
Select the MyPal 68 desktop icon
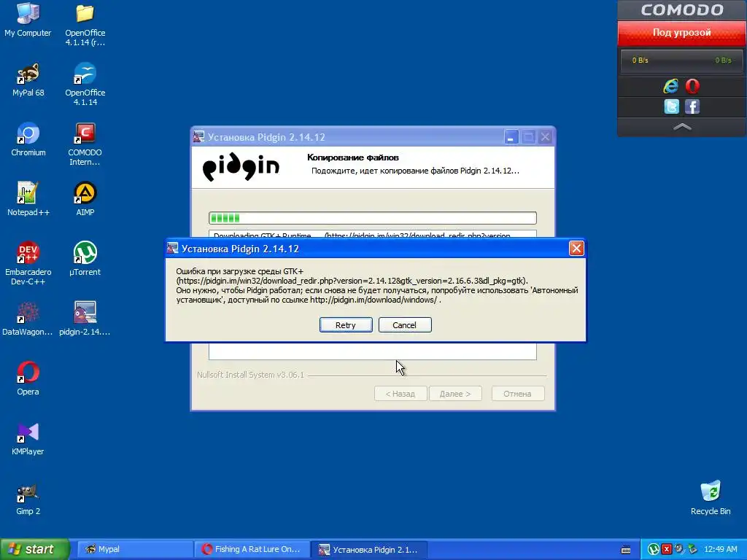pos(28,80)
